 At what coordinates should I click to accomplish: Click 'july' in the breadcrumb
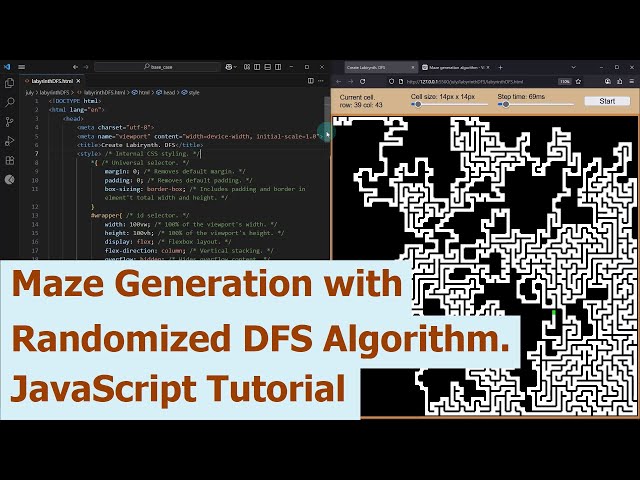tap(29, 93)
